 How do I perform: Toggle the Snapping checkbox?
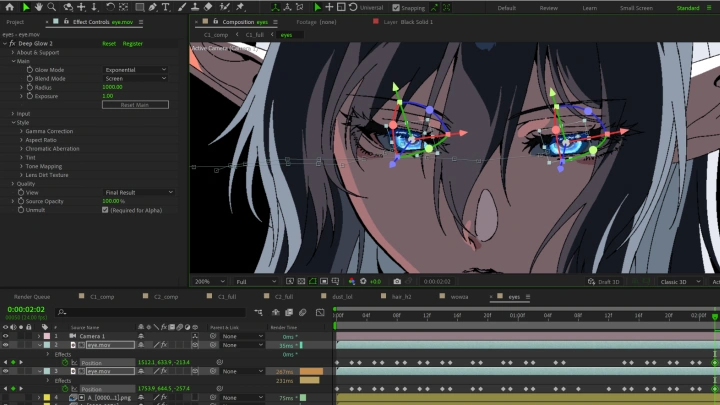point(396,8)
